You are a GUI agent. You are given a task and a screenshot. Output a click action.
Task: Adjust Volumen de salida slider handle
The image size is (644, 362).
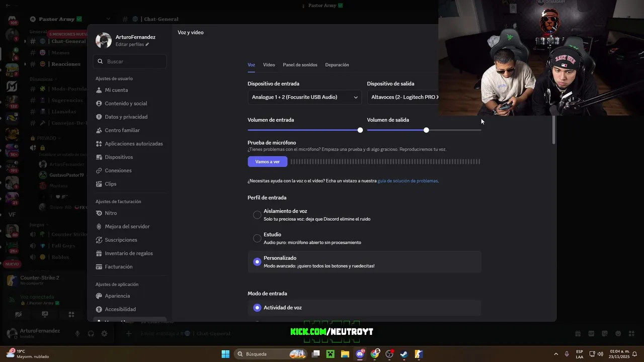click(x=426, y=130)
